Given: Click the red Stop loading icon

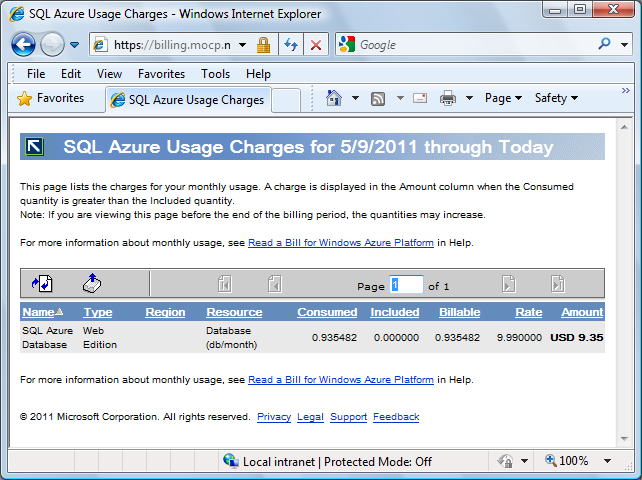Looking at the screenshot, I should (315, 45).
